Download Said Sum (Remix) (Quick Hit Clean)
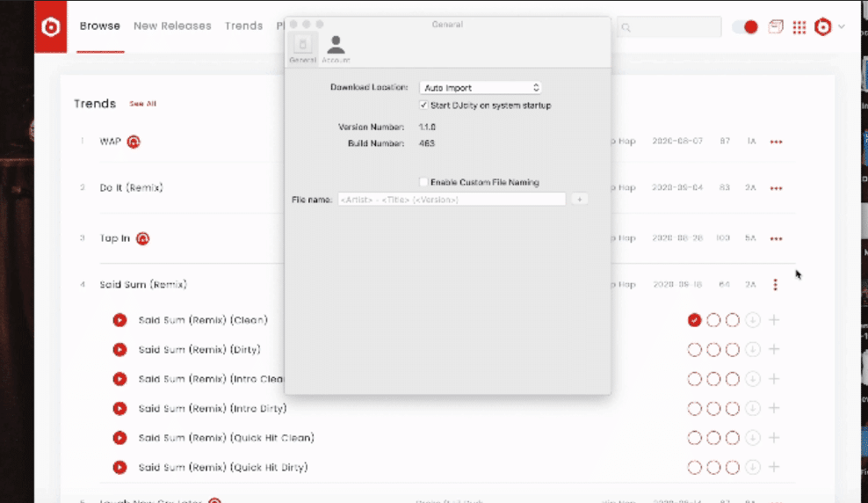The image size is (868, 503). tap(752, 438)
